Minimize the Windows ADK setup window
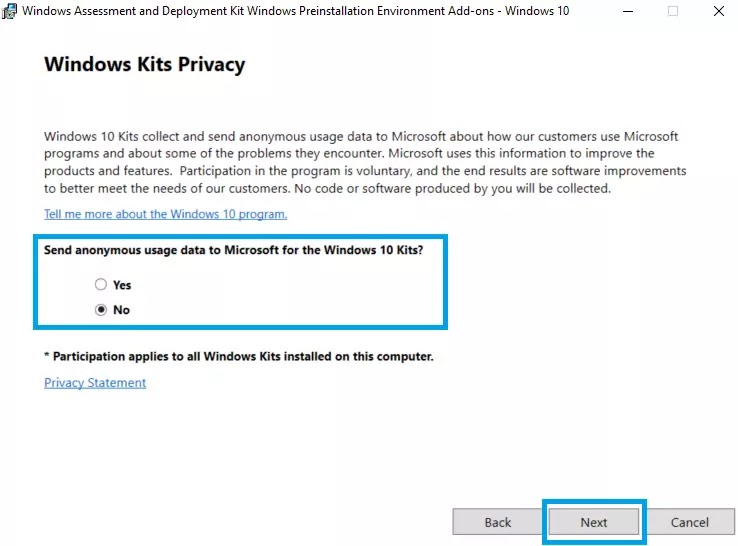The height and width of the screenshot is (546, 738). click(628, 11)
